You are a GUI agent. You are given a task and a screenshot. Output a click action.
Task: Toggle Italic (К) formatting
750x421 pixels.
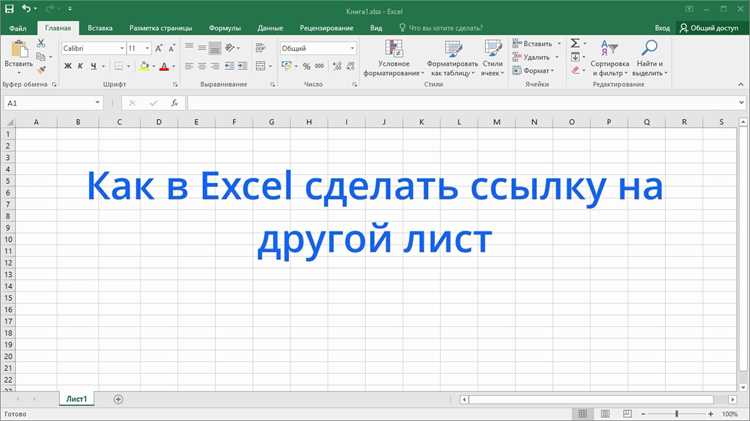coord(80,66)
